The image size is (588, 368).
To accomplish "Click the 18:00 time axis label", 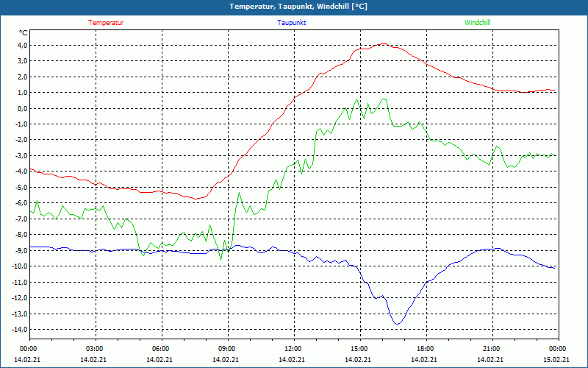I will (426, 349).
